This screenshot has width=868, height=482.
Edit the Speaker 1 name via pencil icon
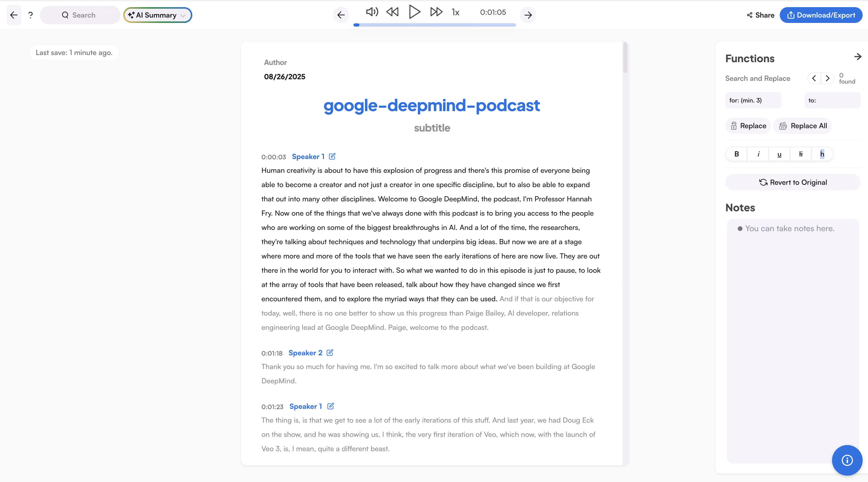click(x=332, y=156)
